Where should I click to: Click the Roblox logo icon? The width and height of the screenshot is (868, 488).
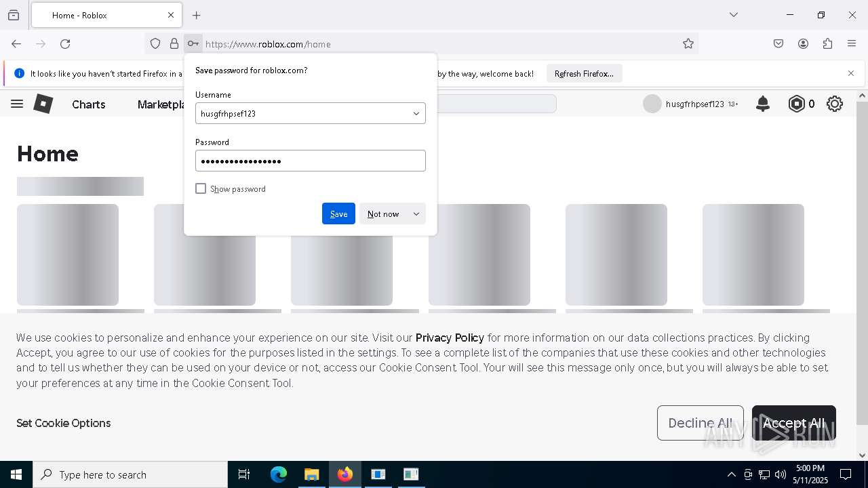43,104
